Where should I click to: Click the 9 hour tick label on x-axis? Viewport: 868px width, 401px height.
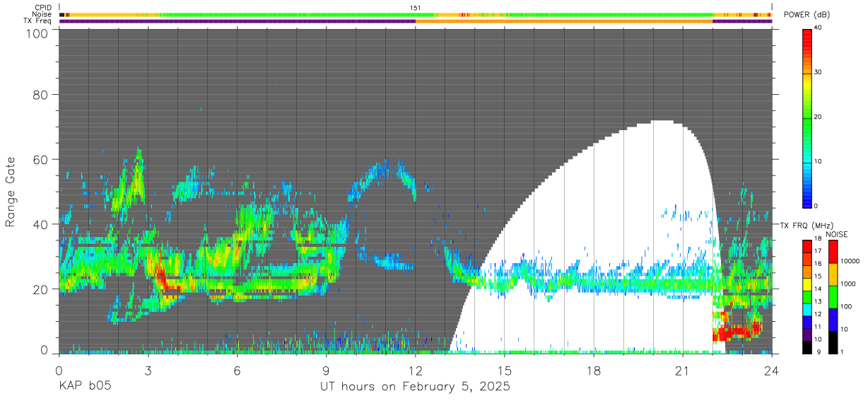click(326, 371)
